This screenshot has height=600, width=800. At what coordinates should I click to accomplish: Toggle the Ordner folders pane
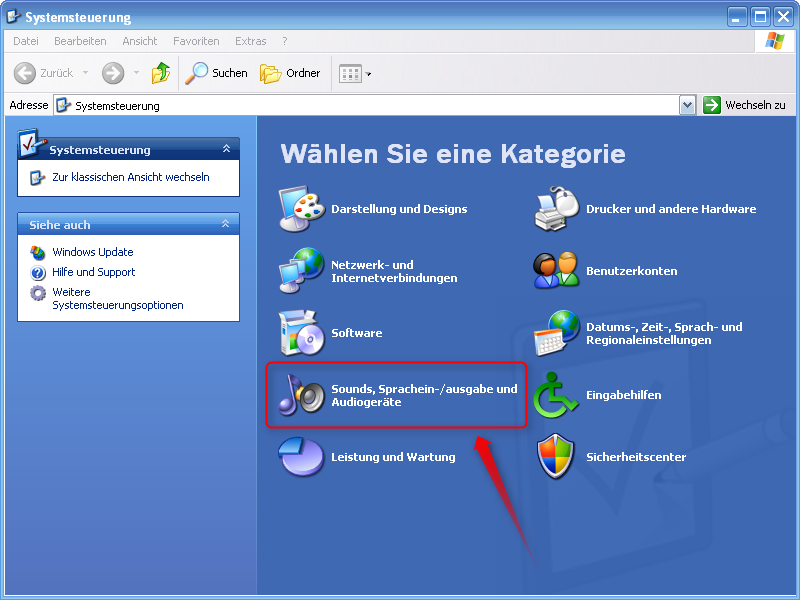290,73
